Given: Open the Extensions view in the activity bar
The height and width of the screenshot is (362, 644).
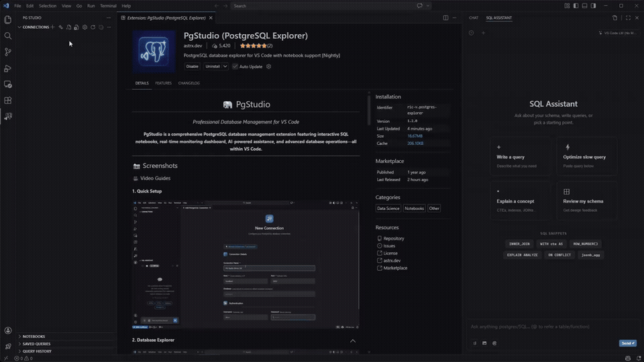Looking at the screenshot, I should tap(8, 101).
